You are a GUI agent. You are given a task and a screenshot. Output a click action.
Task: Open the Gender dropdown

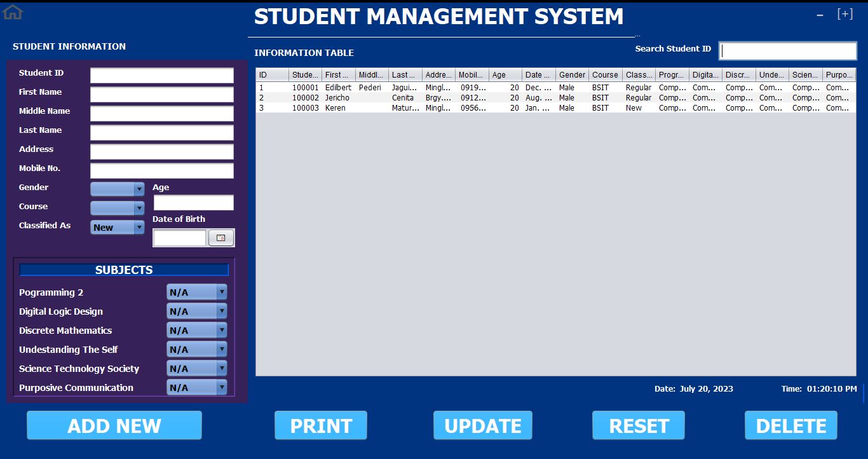(118, 189)
